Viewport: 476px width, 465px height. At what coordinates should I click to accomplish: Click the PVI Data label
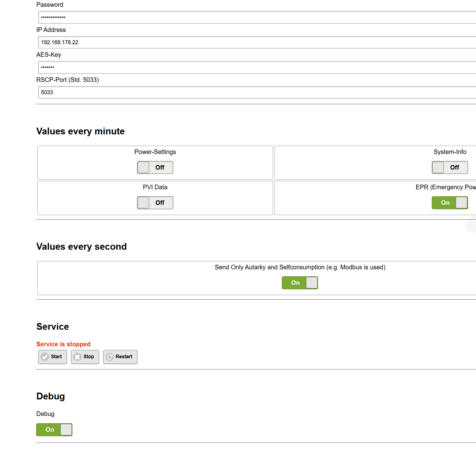155,187
